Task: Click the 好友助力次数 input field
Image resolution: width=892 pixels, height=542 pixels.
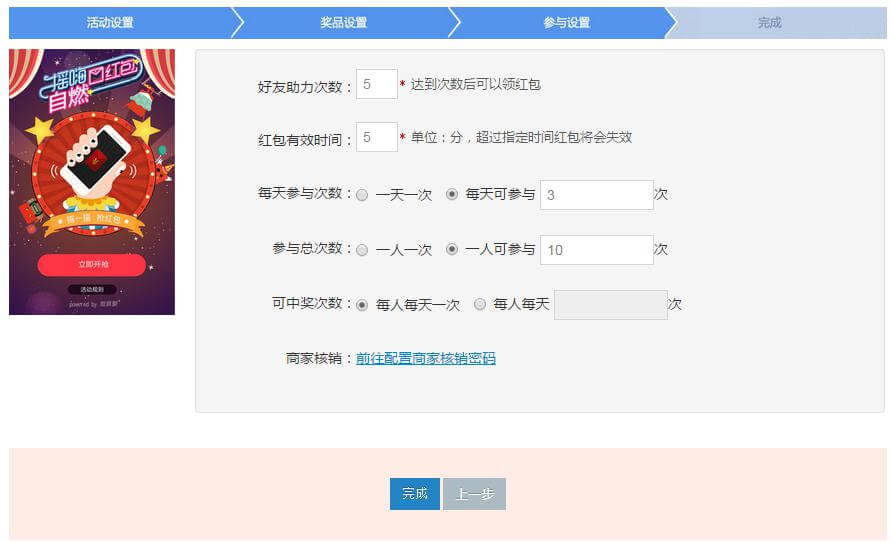Action: click(377, 84)
